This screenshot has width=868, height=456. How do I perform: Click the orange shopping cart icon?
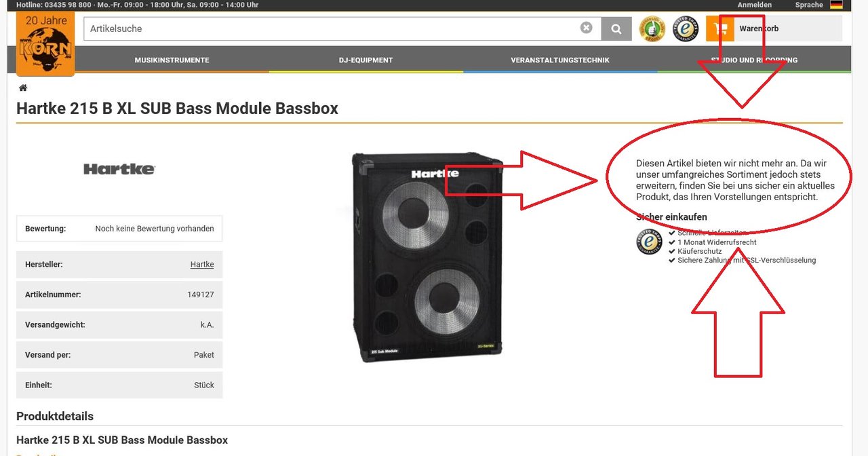720,28
